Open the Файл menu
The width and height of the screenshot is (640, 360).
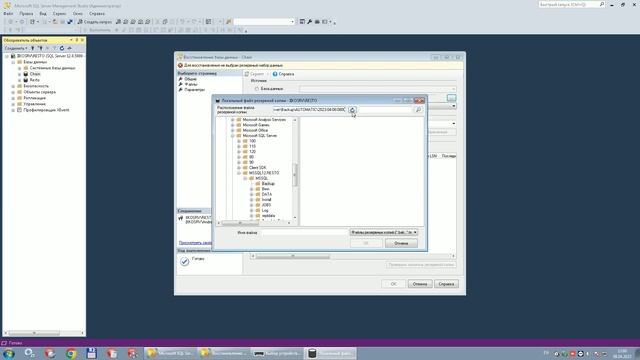point(8,13)
